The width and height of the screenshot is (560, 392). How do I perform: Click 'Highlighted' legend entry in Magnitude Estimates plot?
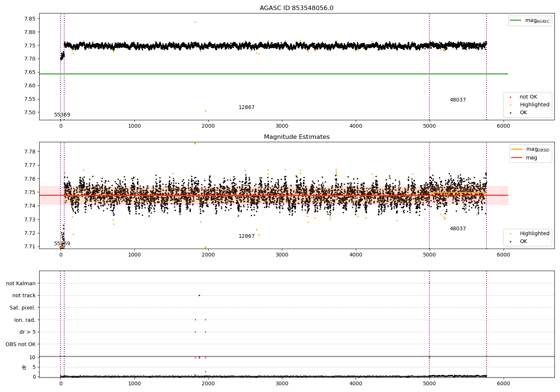534,234
